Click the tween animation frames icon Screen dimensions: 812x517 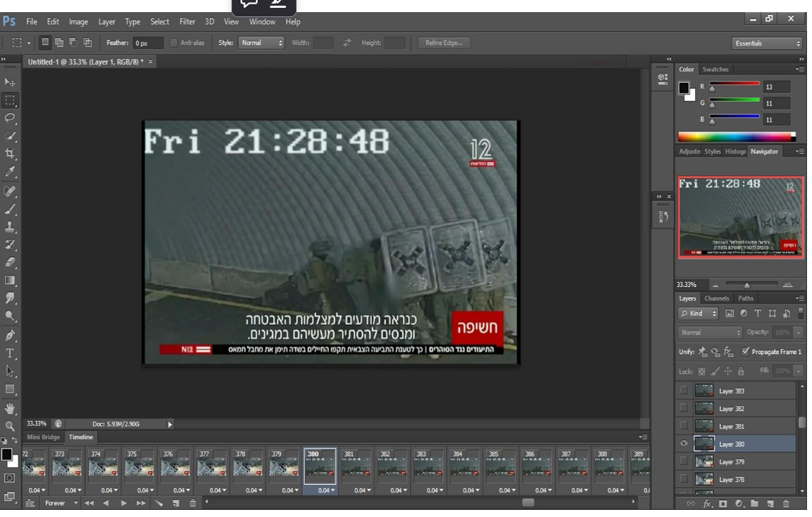click(159, 503)
